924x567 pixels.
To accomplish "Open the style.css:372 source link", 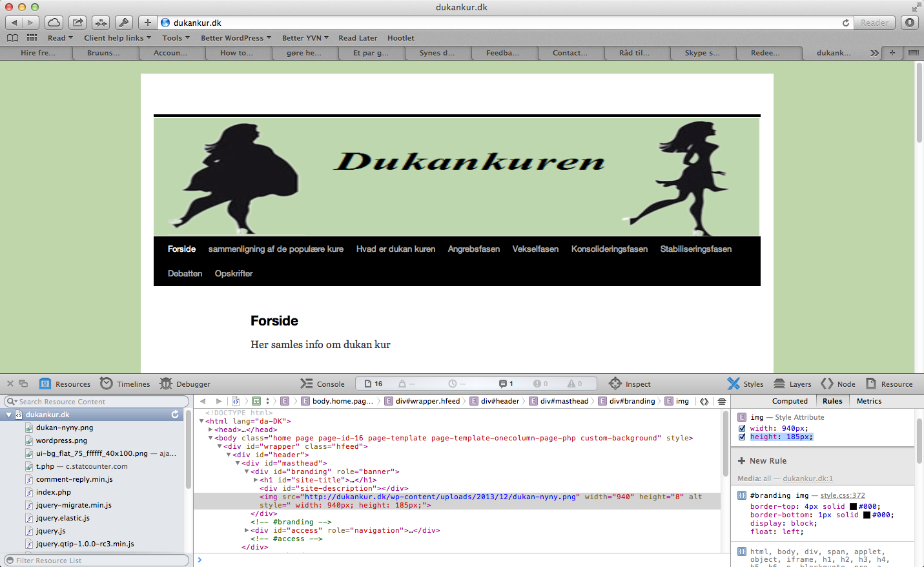I will [842, 495].
